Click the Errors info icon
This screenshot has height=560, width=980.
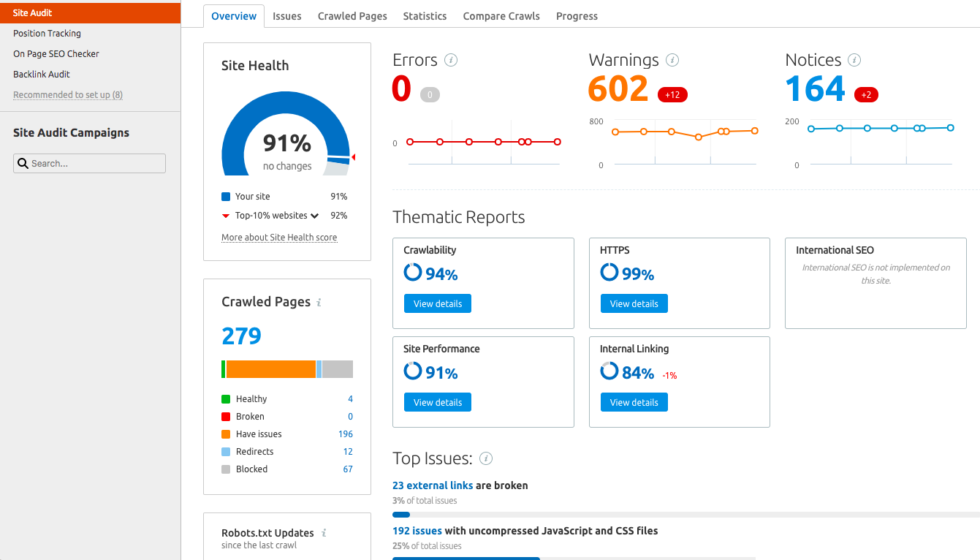[x=451, y=60]
